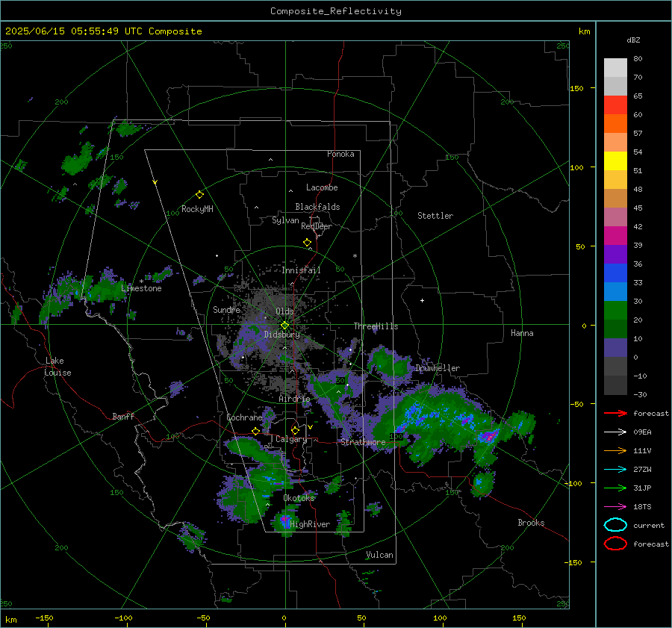Click the Stettler city label
672x628 pixels.
pos(435,216)
